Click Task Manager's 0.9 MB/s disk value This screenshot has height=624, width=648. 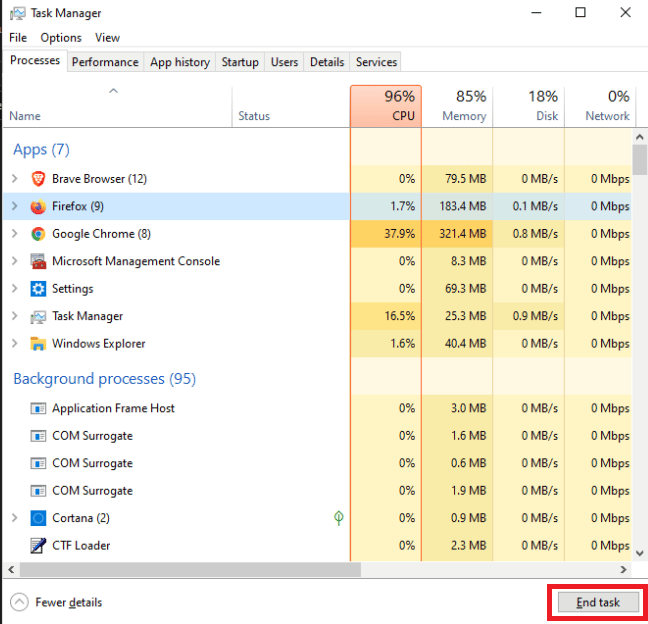535,316
